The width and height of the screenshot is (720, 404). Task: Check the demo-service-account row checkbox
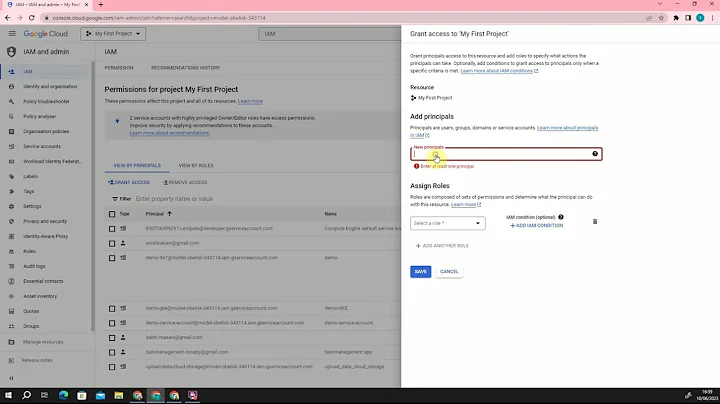(112, 323)
